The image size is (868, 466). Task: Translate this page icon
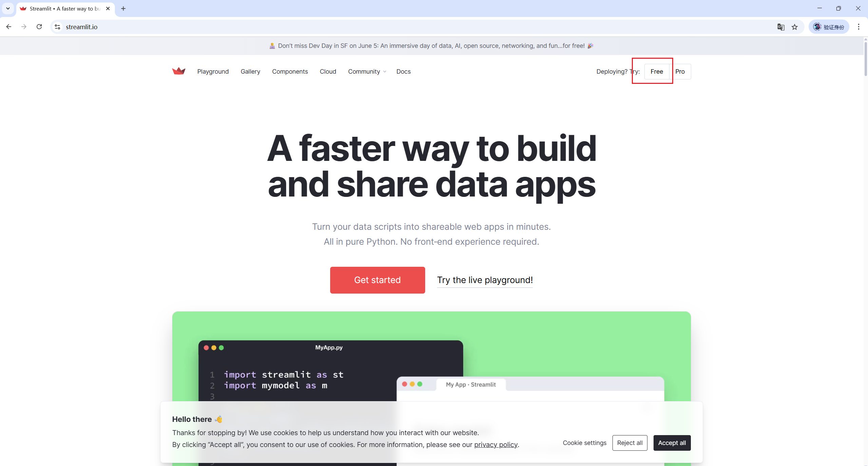(781, 27)
